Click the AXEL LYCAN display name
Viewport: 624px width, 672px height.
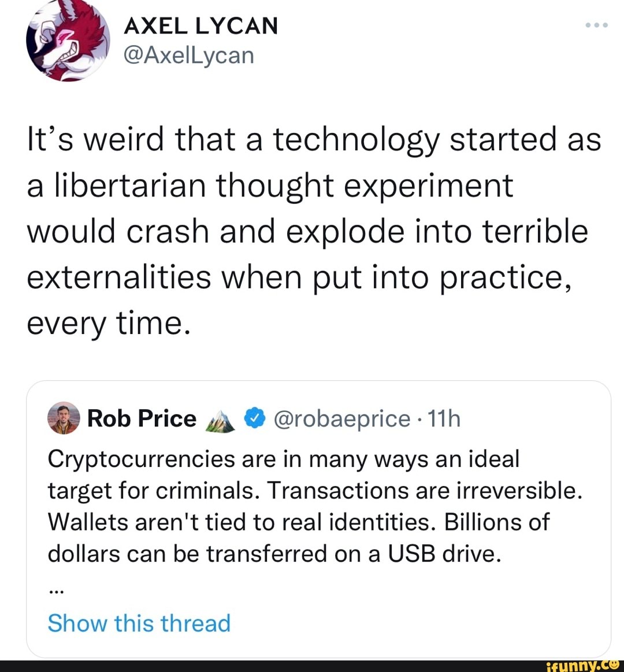point(201,25)
